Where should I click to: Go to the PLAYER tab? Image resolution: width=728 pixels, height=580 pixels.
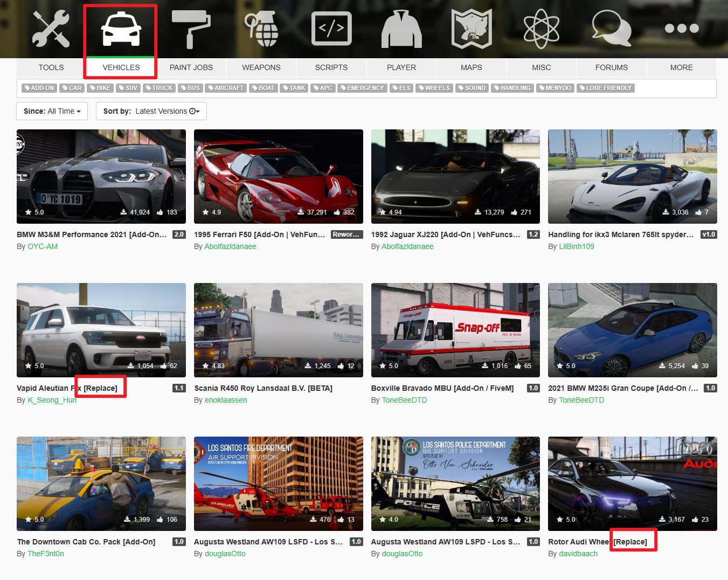point(401,67)
